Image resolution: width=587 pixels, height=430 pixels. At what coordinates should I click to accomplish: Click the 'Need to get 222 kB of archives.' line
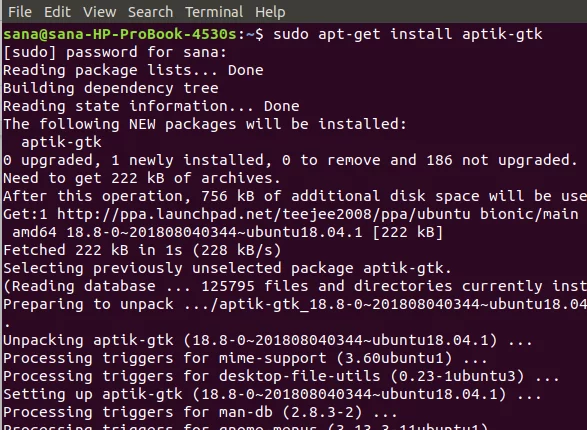(x=142, y=178)
